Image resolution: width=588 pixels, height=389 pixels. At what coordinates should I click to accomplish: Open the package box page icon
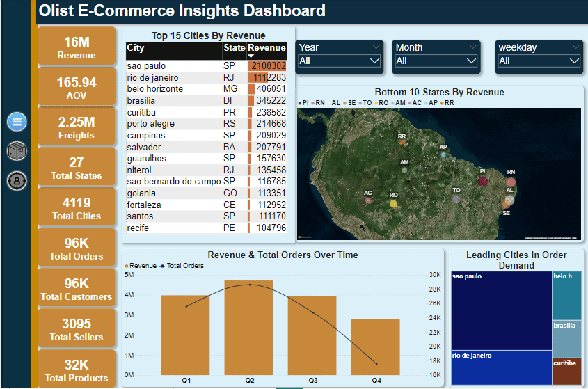(x=17, y=151)
